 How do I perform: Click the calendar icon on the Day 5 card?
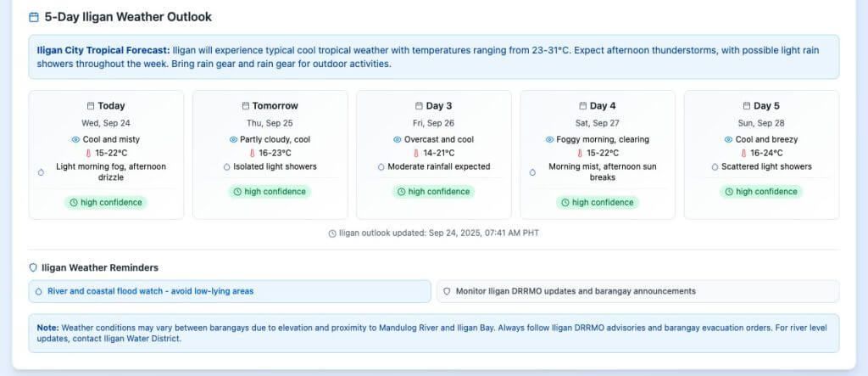tap(746, 106)
